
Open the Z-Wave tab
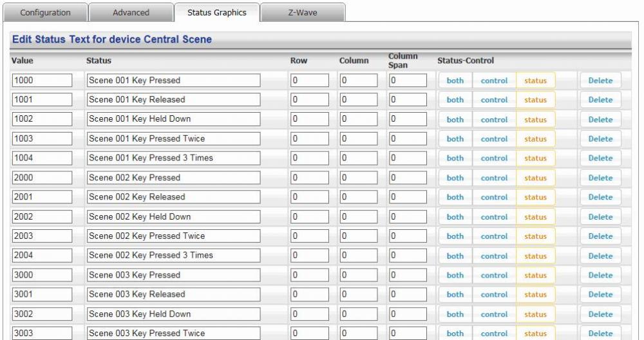tap(303, 13)
